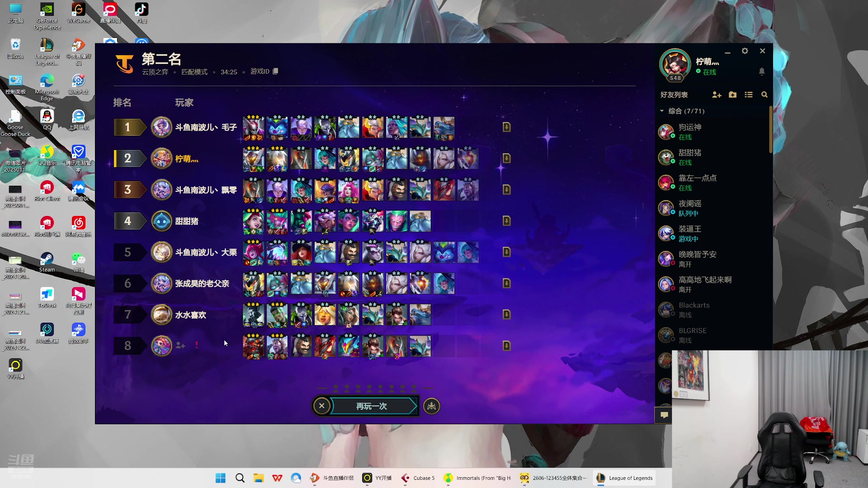Click the friends list scrollbar

pyautogui.click(x=770, y=130)
